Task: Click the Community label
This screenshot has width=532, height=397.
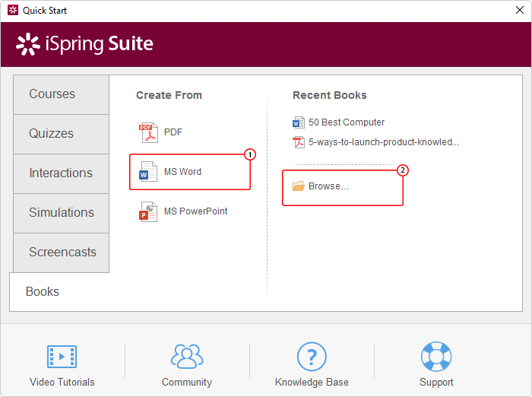Action: [x=187, y=383]
